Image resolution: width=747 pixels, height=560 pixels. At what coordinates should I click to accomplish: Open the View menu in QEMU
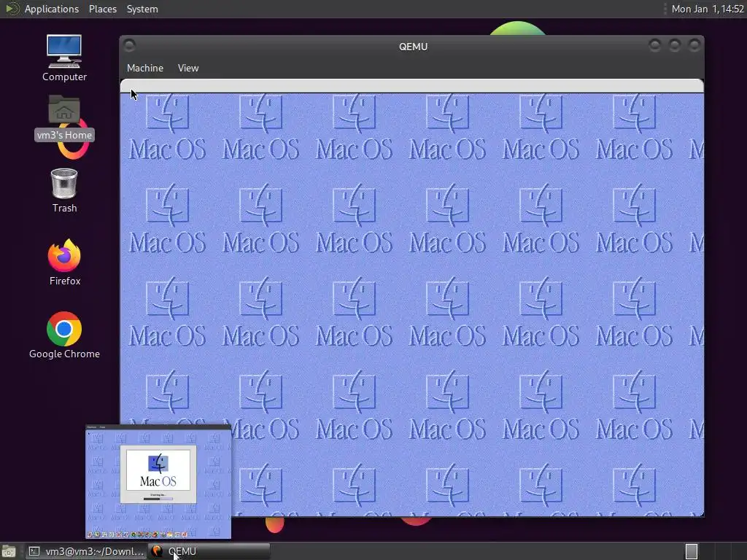pos(188,68)
